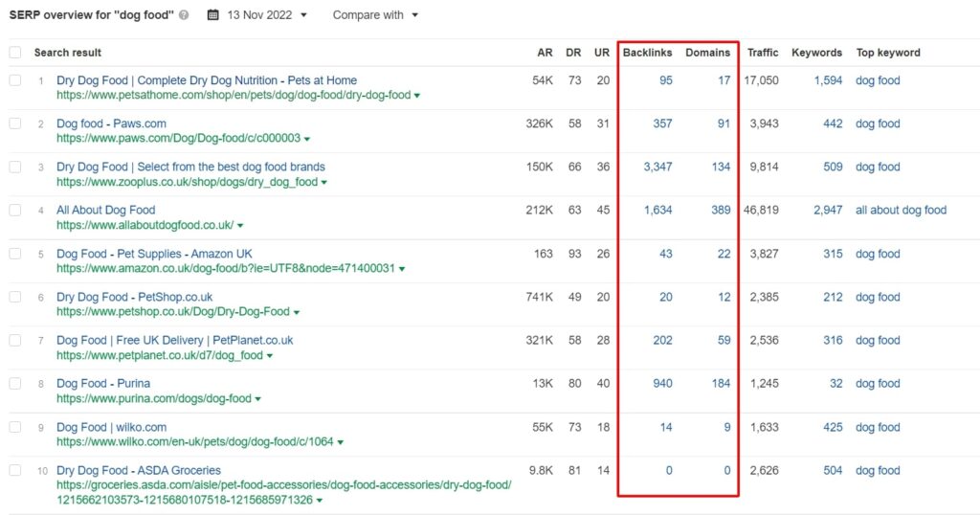Open the 425 keywords count for wilko
This screenshot has width=980, height=515.
coord(833,427)
